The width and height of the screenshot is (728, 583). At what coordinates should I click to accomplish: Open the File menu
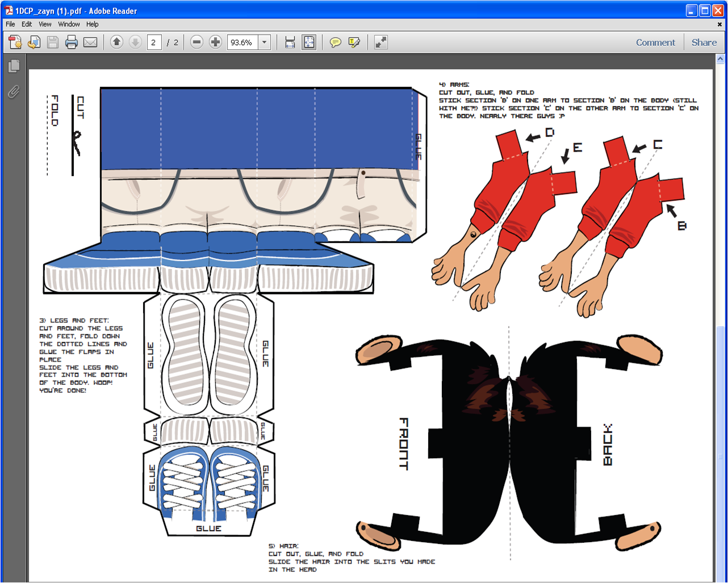[10, 24]
